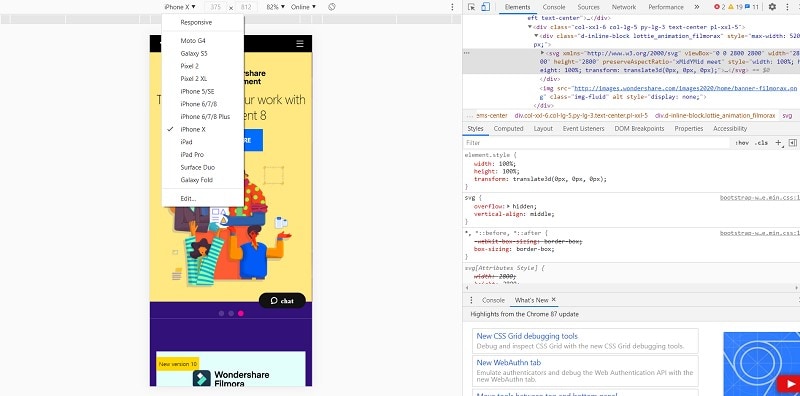Toggle .cls element classes panel
The image size is (800, 396).
pyautogui.click(x=761, y=143)
